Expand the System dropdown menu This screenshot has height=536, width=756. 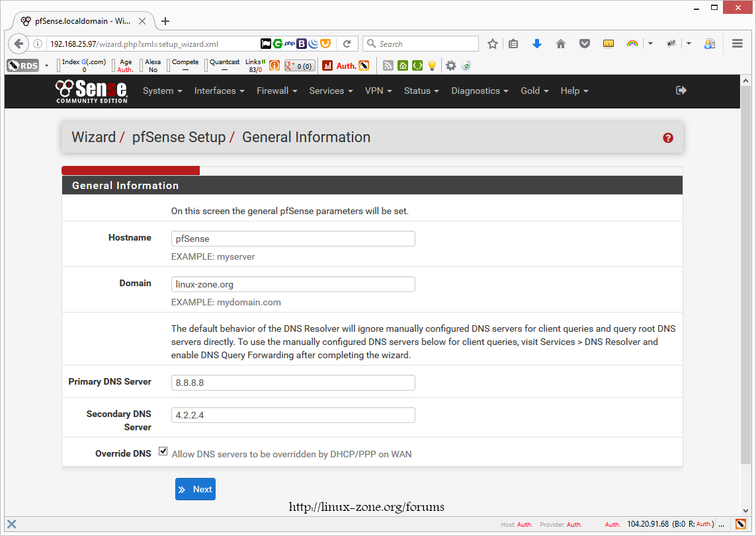click(x=162, y=91)
